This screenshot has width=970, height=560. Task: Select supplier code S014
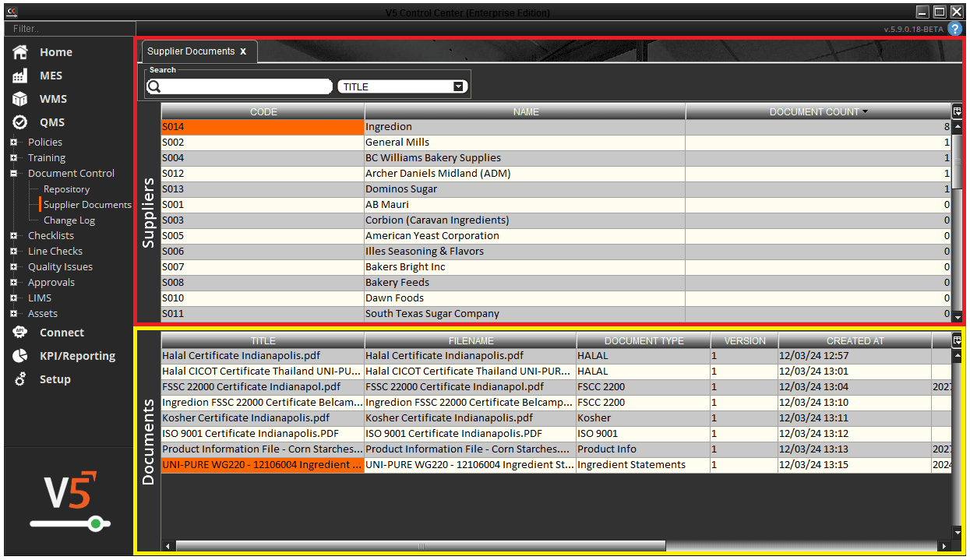click(x=263, y=127)
